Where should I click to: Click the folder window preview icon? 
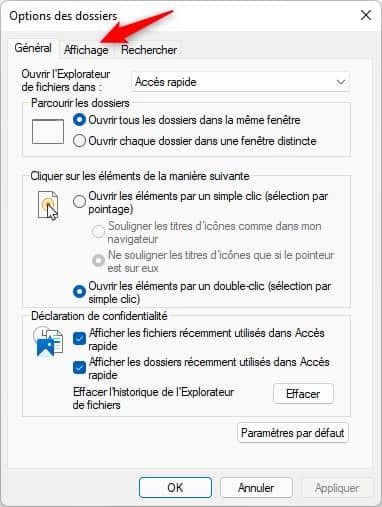pyautogui.click(x=48, y=132)
